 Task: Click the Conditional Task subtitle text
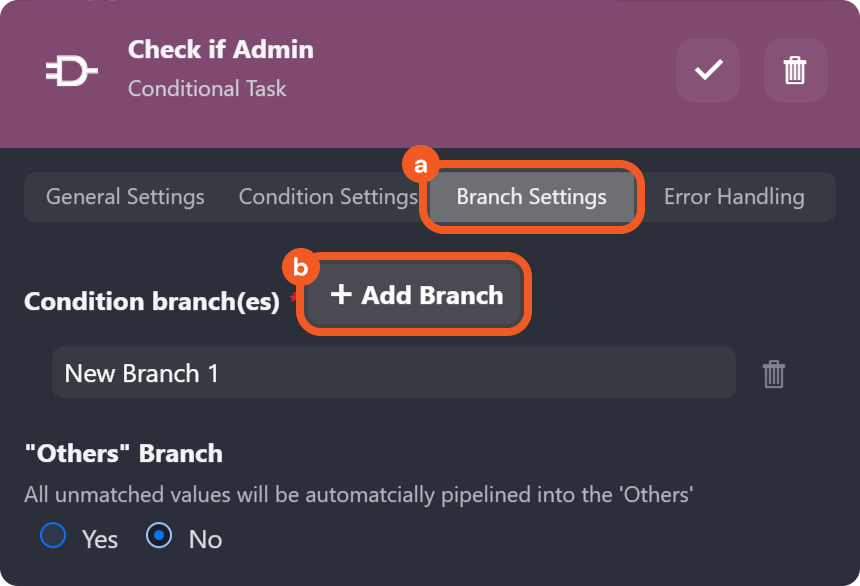click(207, 89)
